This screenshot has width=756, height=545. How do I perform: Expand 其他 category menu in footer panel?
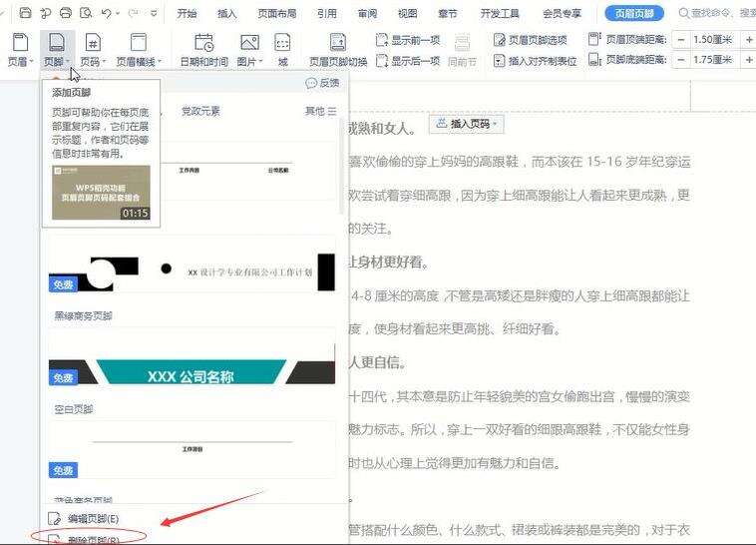pos(320,111)
